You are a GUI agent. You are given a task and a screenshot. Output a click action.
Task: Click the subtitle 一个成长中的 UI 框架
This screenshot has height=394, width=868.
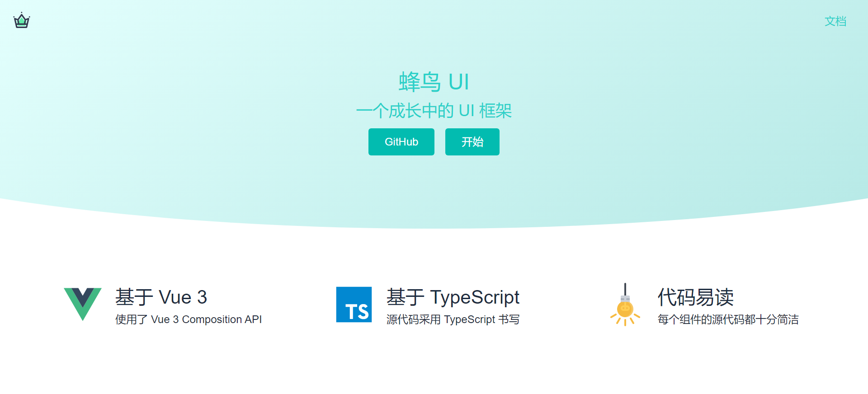[x=434, y=111]
